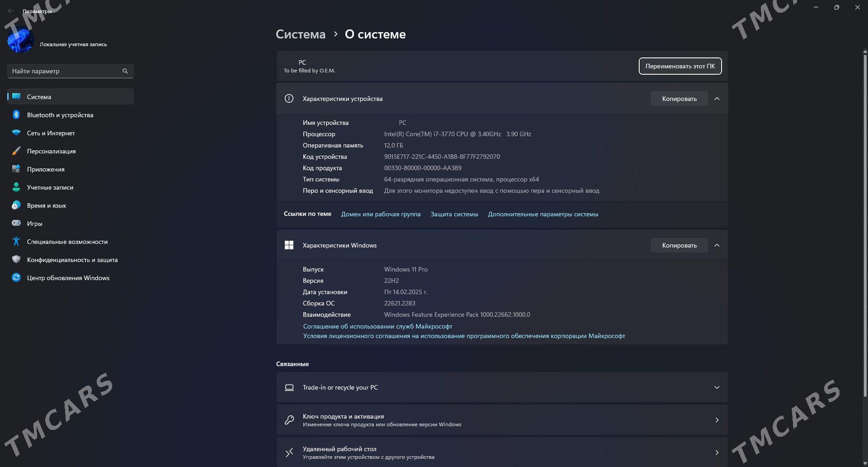Click the info icon by Характеристики устройства
Viewport: 868px width, 467px height.
[x=289, y=98]
